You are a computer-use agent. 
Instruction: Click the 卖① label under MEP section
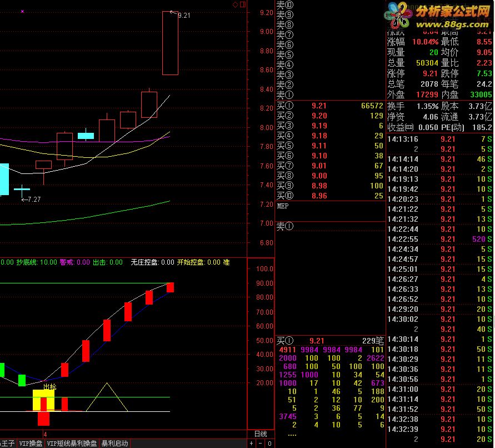[285, 226]
